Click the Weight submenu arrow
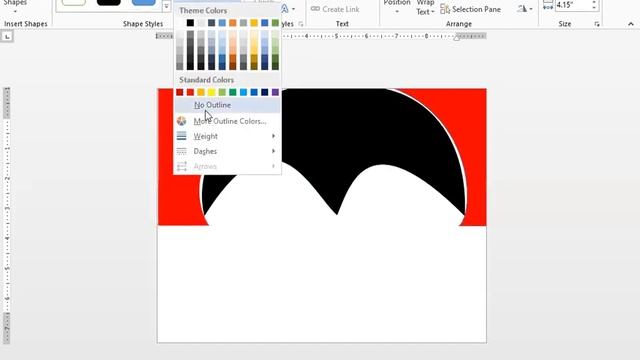 tap(273, 136)
